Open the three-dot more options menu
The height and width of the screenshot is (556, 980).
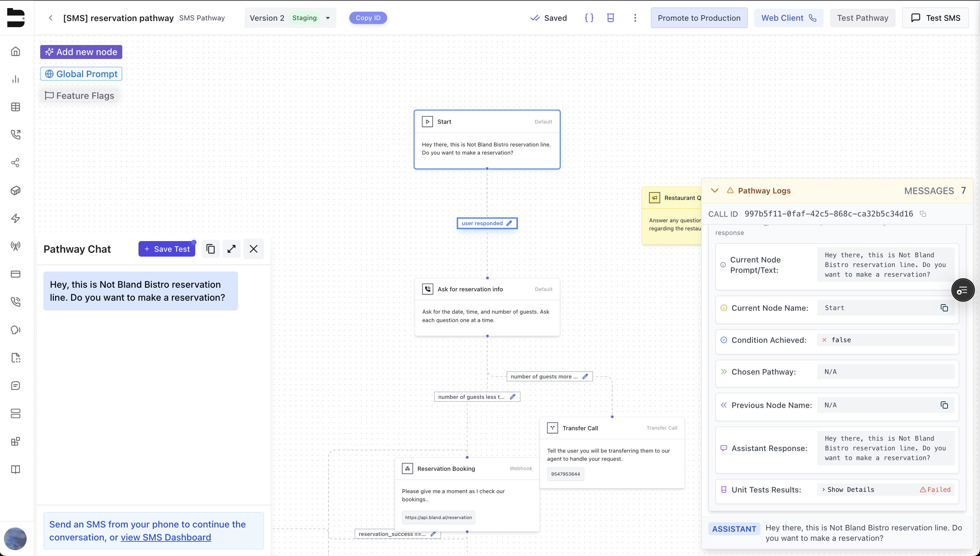click(x=635, y=18)
